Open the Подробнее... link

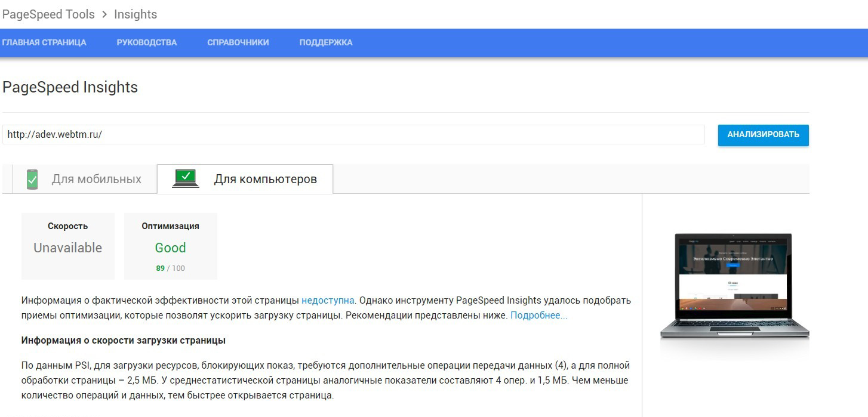coord(539,315)
